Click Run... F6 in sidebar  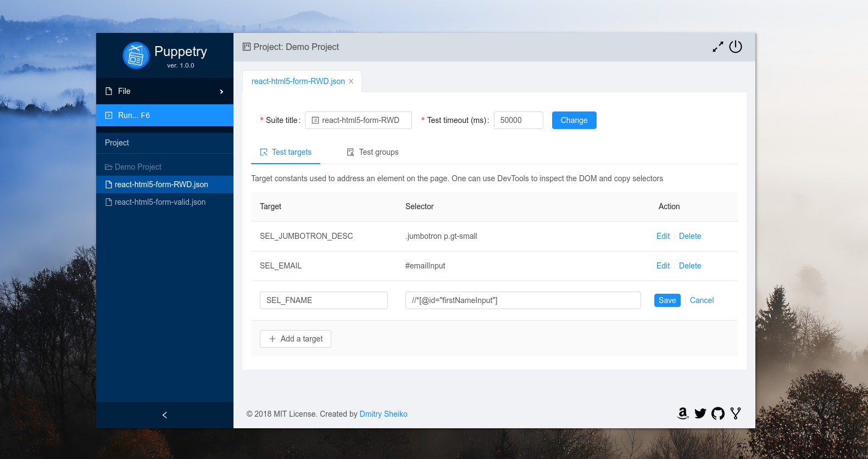click(165, 115)
